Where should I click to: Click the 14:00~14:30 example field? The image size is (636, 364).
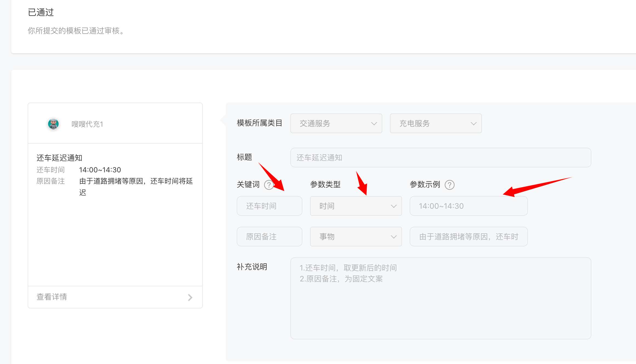(x=469, y=206)
